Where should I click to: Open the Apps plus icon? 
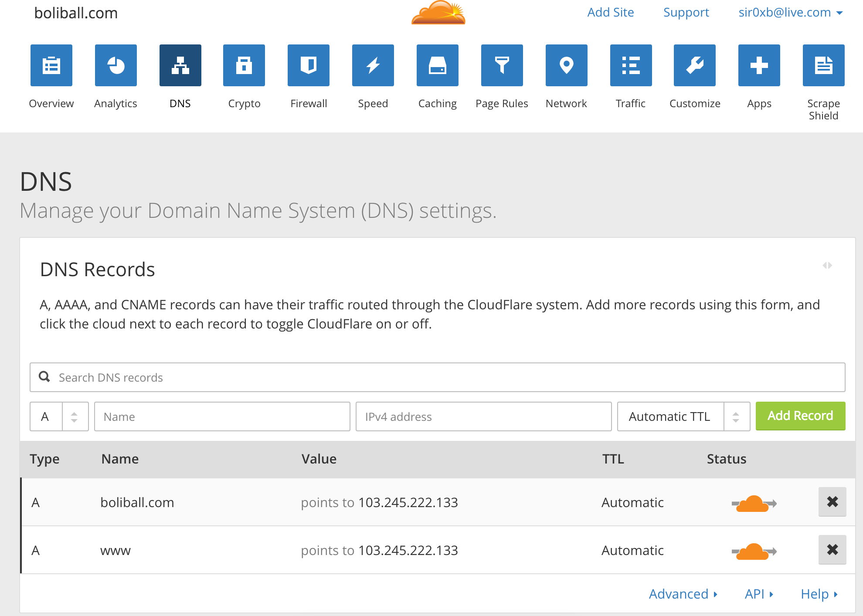tap(759, 65)
